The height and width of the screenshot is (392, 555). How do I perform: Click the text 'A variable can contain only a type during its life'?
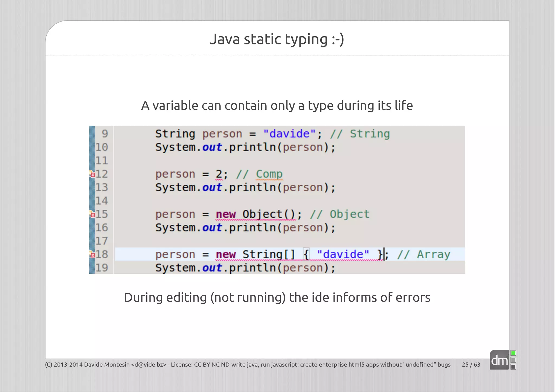click(x=277, y=106)
